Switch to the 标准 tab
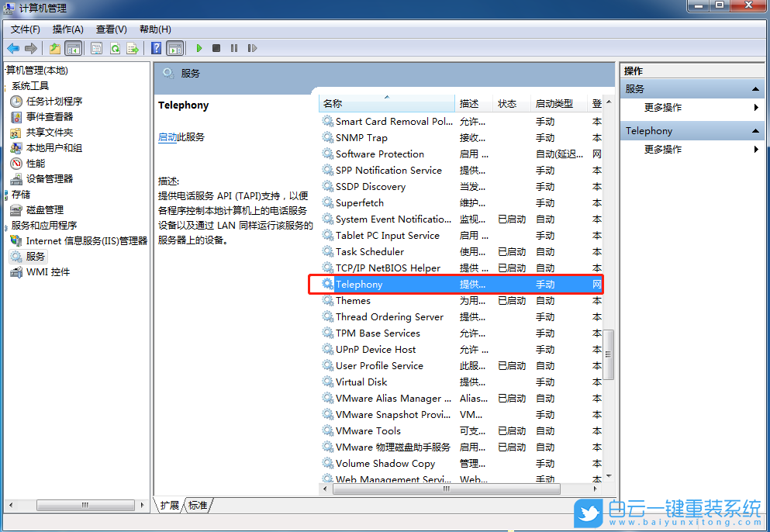 [x=198, y=505]
